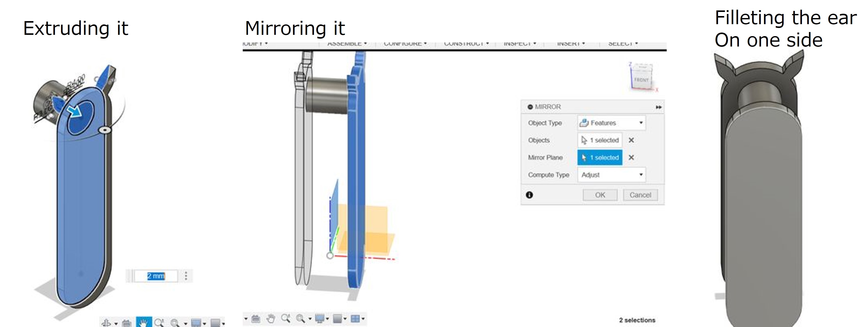This screenshot has height=327, width=868.
Task: Open Display Settings dropdown in the mirror screenshot
Action: click(327, 319)
